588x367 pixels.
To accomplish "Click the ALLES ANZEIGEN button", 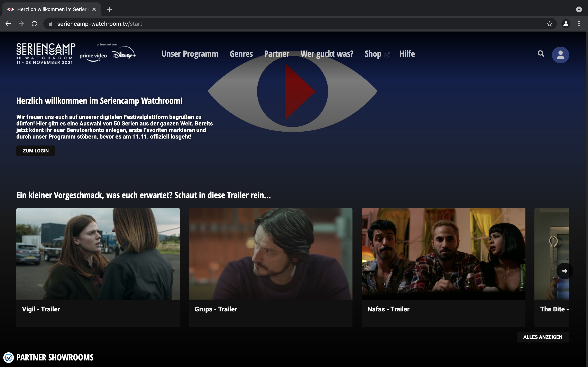I will 543,337.
